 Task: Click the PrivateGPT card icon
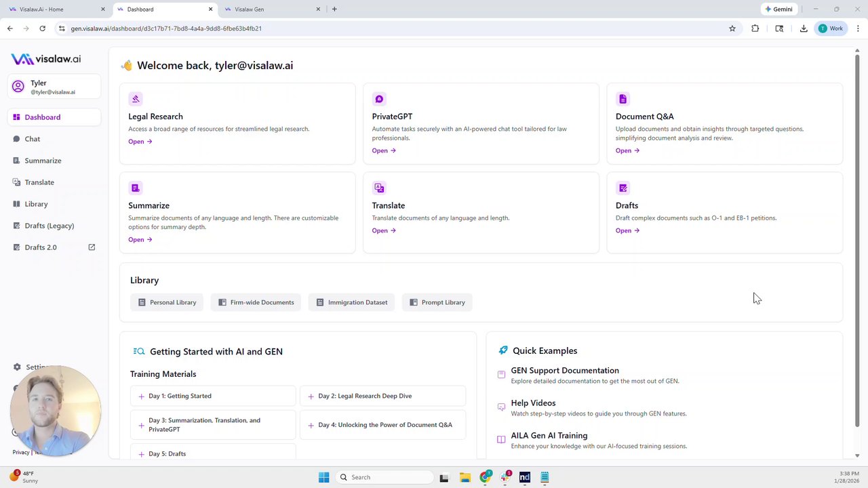coord(379,99)
